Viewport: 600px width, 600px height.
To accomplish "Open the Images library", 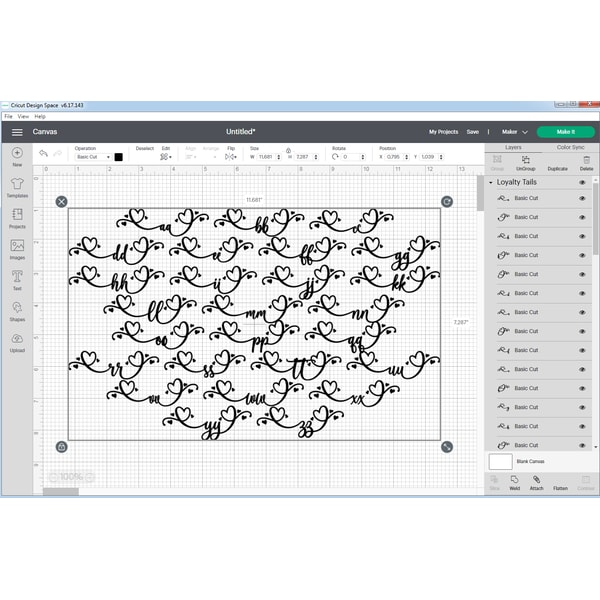I will coord(17,245).
